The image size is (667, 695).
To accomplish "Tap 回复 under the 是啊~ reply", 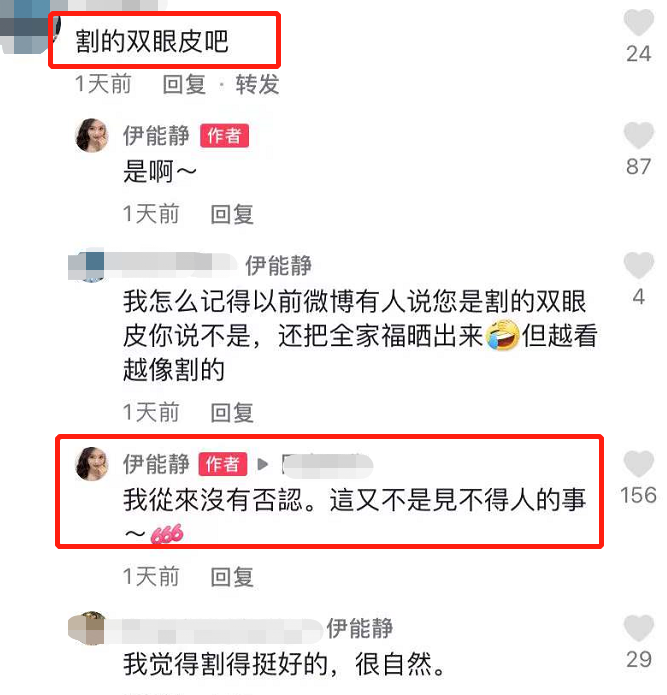I will click(x=232, y=215).
